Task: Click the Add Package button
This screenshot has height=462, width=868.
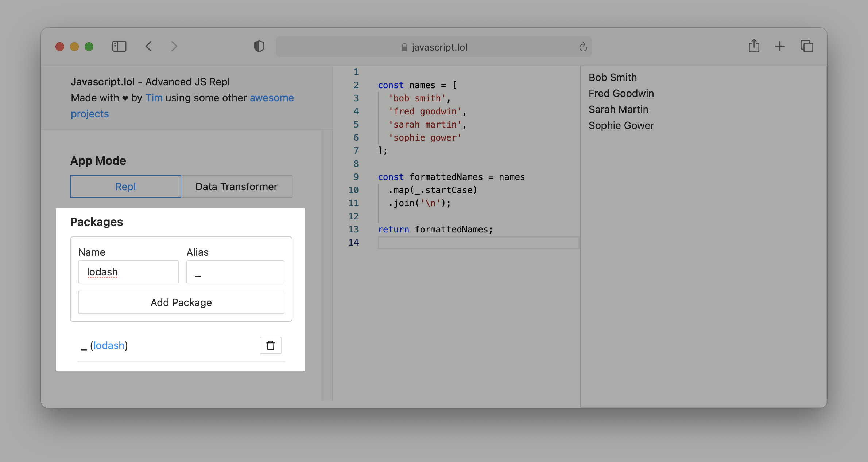Action: [181, 302]
